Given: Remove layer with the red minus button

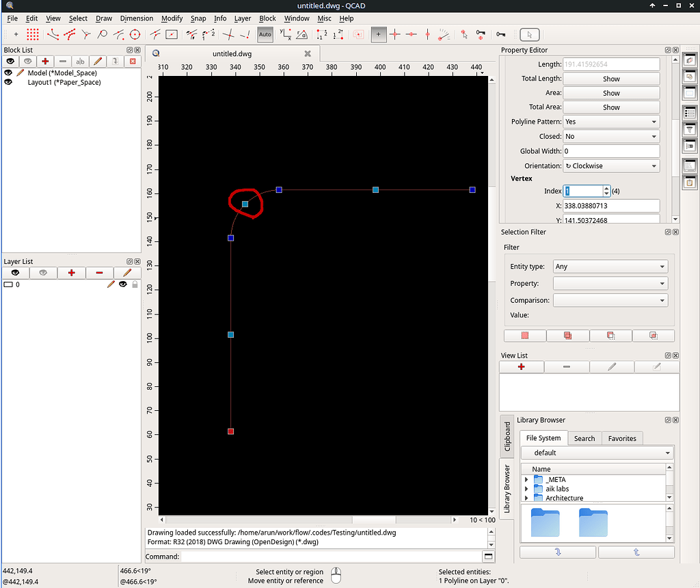Looking at the screenshot, I should coord(99,273).
